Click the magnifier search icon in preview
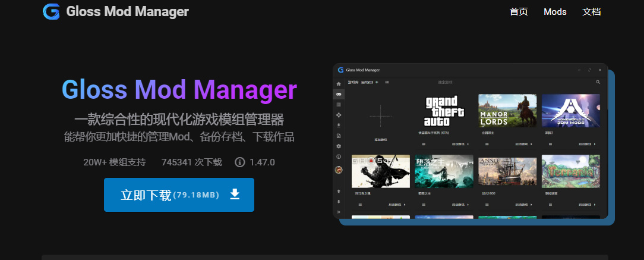The image size is (644, 260). pos(598,82)
